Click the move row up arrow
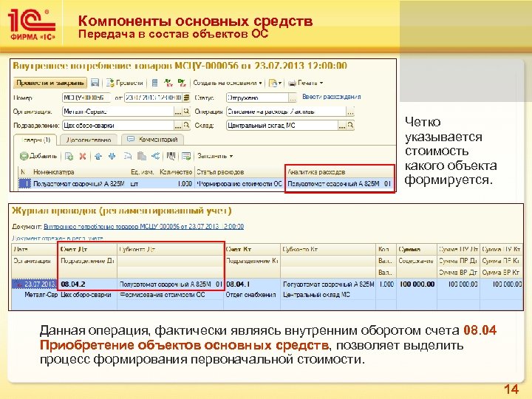 [98, 156]
